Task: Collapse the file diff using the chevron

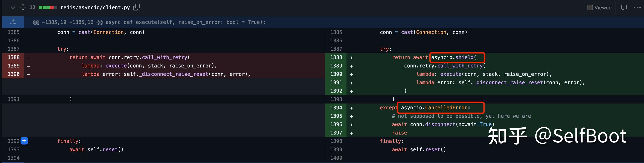Action: [13, 7]
